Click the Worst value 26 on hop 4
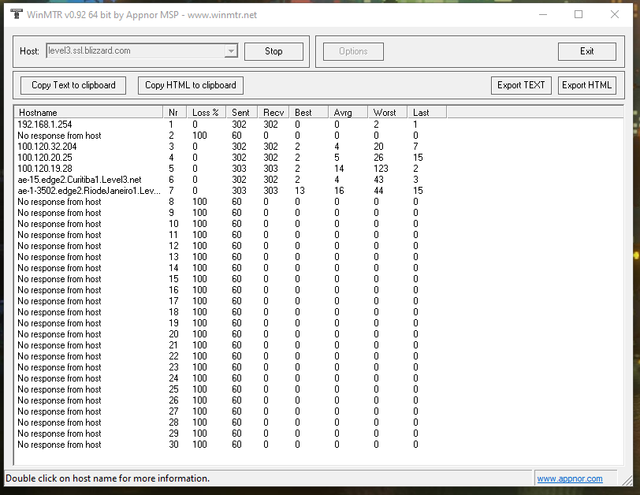Screen dimensions: 640x495 pos(378,158)
